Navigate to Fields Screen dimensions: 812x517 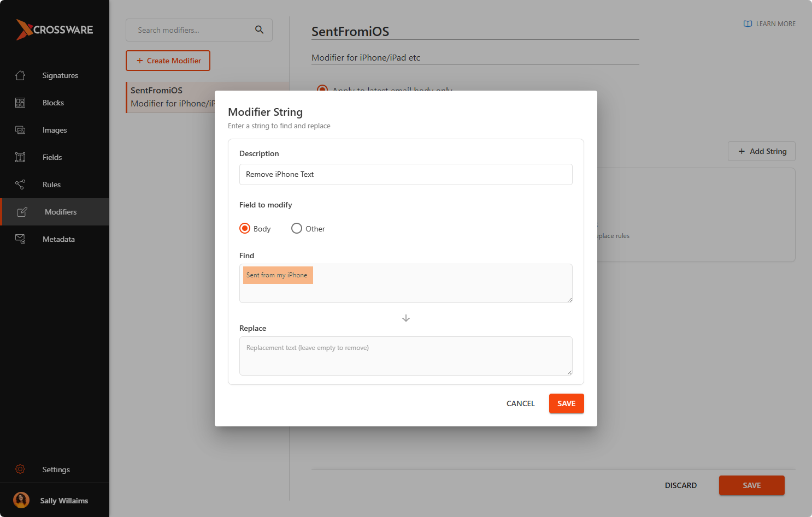[55, 157]
